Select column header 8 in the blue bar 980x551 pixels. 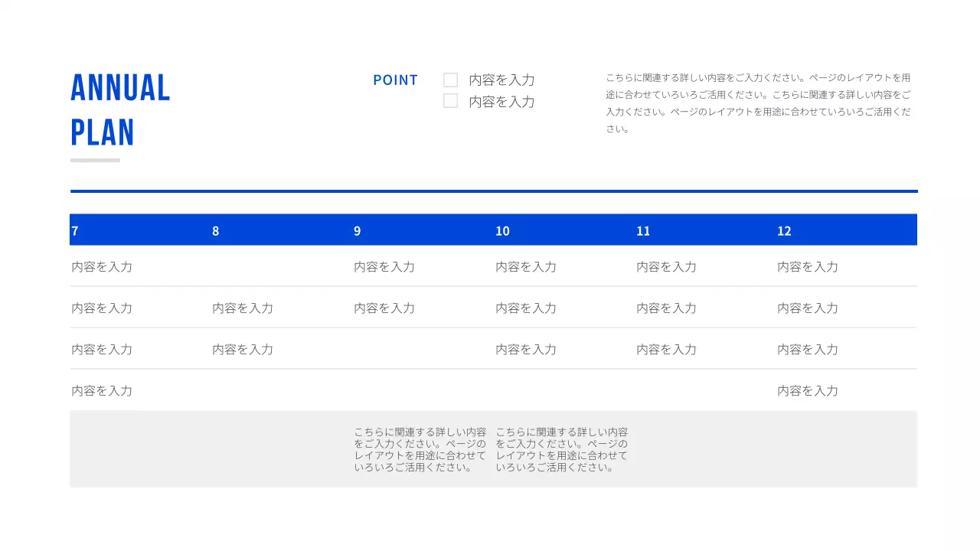coord(215,230)
